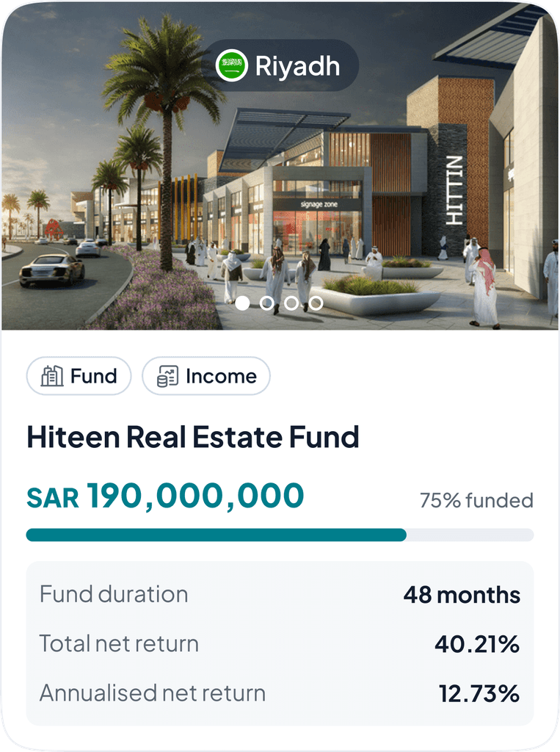
Task: Click the building icon in the Fund chip
Action: pos(51,376)
